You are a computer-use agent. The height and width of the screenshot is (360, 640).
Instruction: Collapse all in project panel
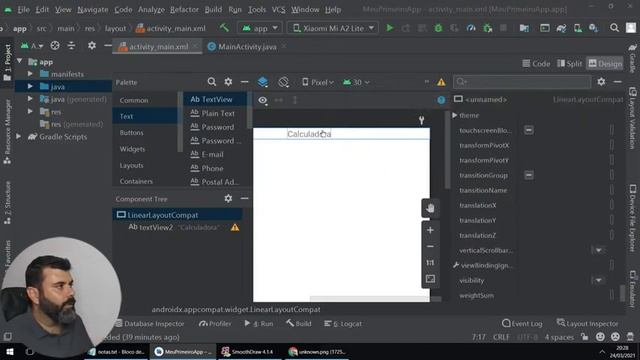[71, 46]
